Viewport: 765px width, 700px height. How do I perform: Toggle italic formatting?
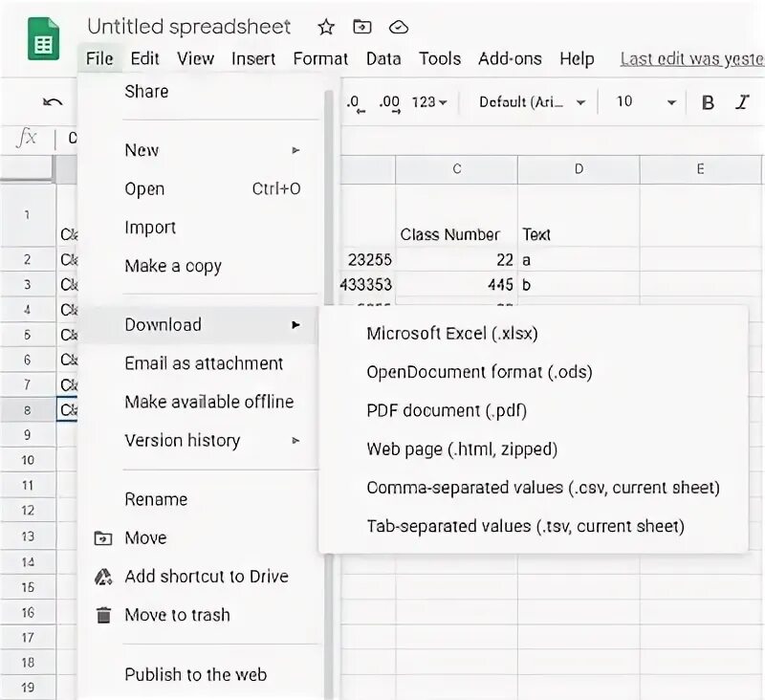742,102
